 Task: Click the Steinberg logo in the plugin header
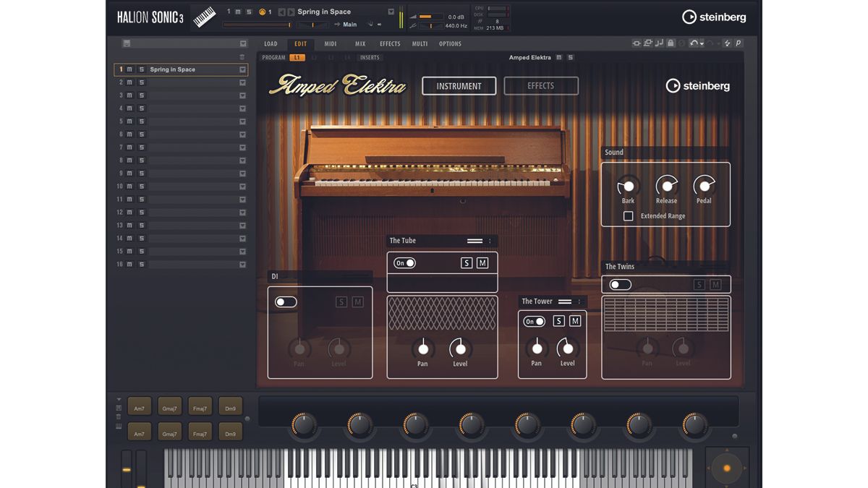tap(714, 17)
